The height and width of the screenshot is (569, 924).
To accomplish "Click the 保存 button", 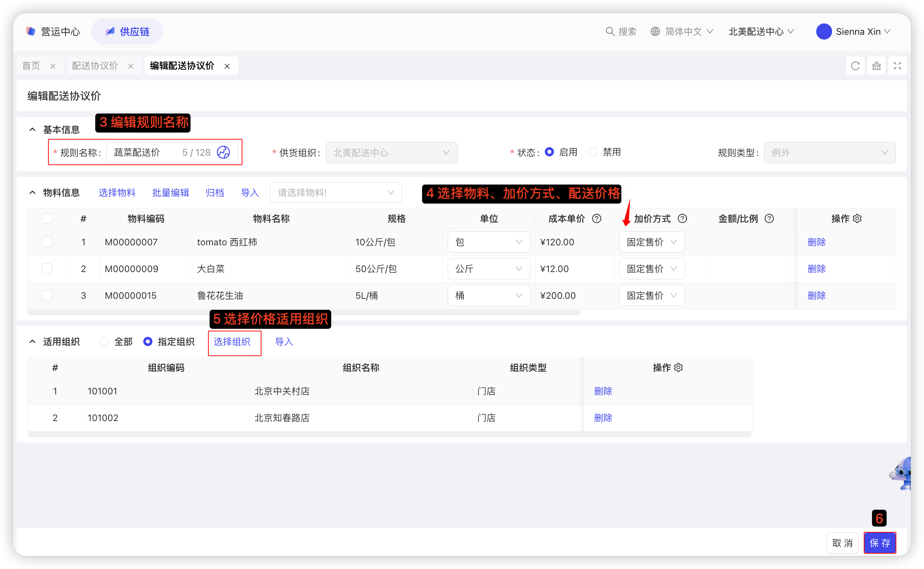I will (x=880, y=543).
